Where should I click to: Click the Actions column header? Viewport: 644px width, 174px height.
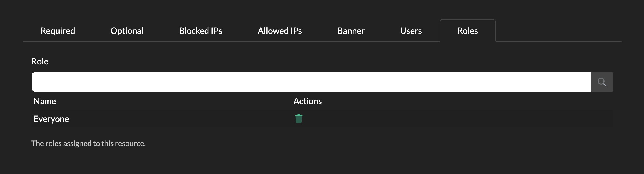(x=308, y=101)
